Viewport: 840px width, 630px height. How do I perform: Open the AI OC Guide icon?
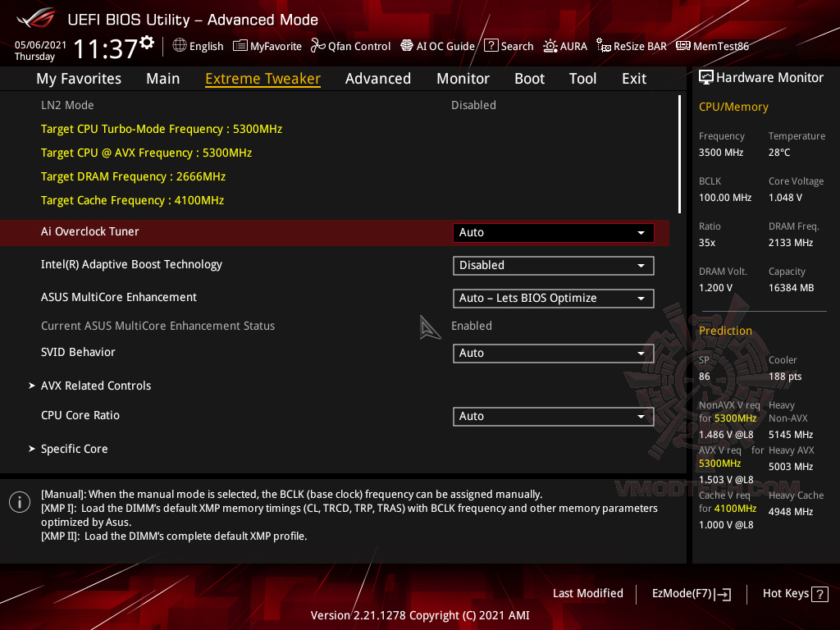[407, 46]
